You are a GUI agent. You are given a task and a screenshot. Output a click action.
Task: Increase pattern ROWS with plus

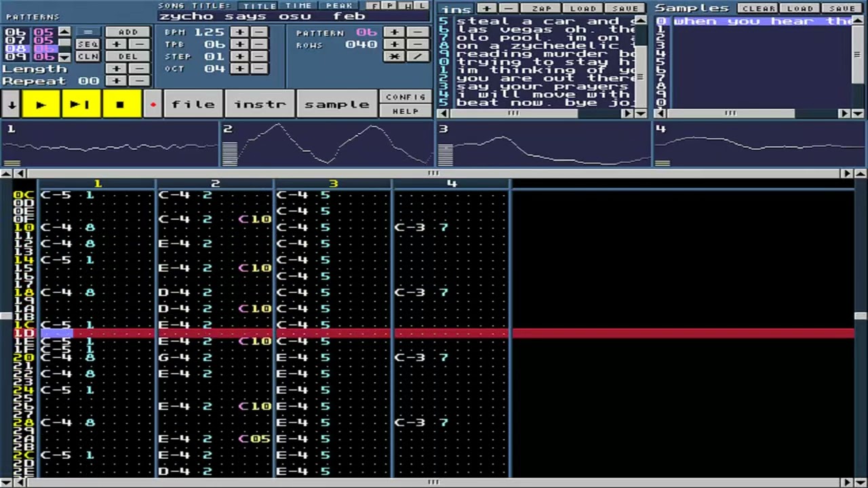coord(395,44)
